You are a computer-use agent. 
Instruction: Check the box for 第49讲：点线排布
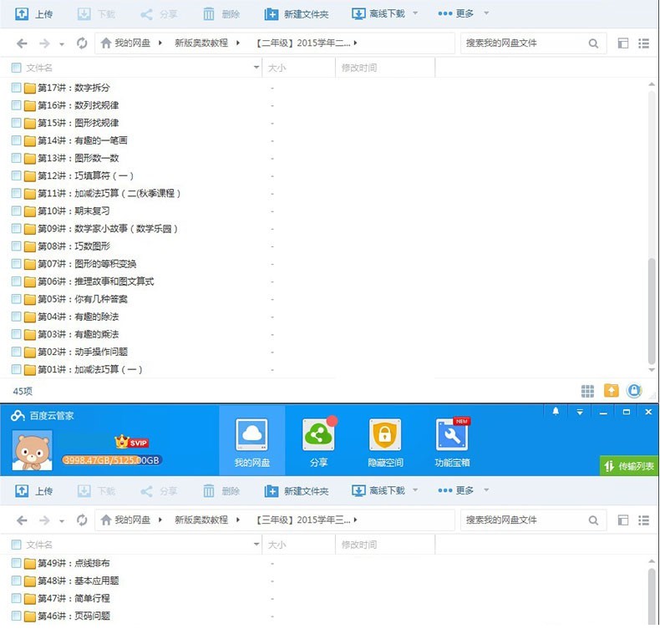pos(17,563)
